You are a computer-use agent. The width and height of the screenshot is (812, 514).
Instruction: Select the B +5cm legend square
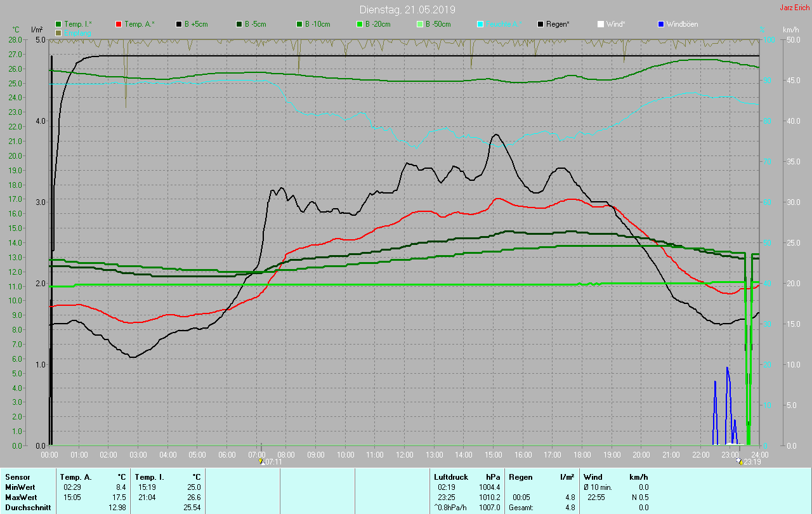[x=179, y=24]
